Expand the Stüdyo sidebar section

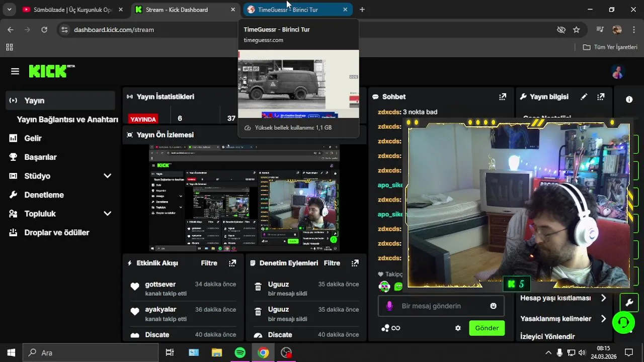(107, 176)
